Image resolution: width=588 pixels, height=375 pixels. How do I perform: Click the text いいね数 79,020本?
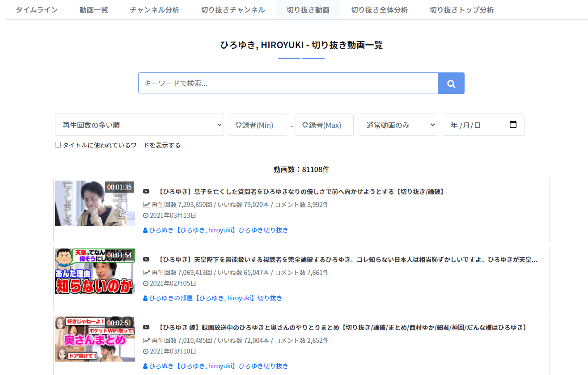tap(243, 205)
